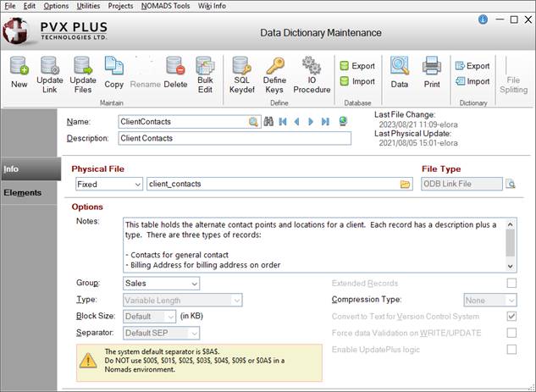Click in the Description input field
536x392 pixels.
pos(235,138)
